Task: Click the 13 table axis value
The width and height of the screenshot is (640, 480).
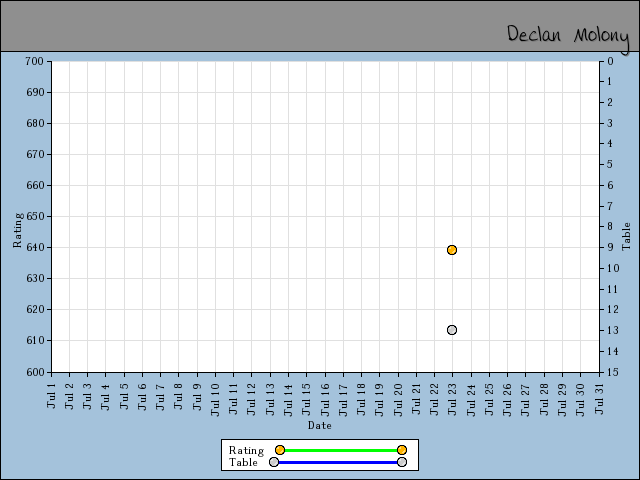Action: tap(613, 330)
